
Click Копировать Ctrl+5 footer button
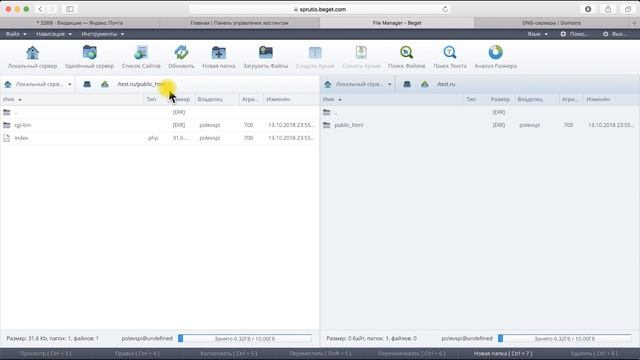pyautogui.click(x=229, y=353)
